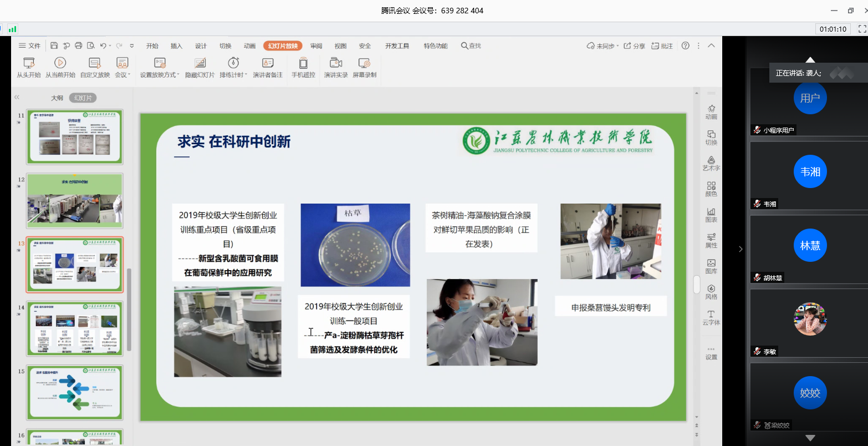Click the save icon in quick toolbar

tap(54, 45)
